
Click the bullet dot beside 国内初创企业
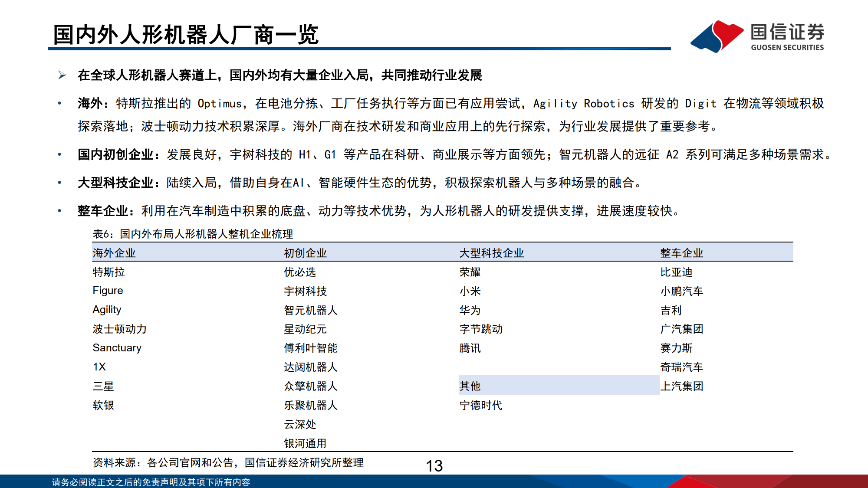[x=60, y=153]
